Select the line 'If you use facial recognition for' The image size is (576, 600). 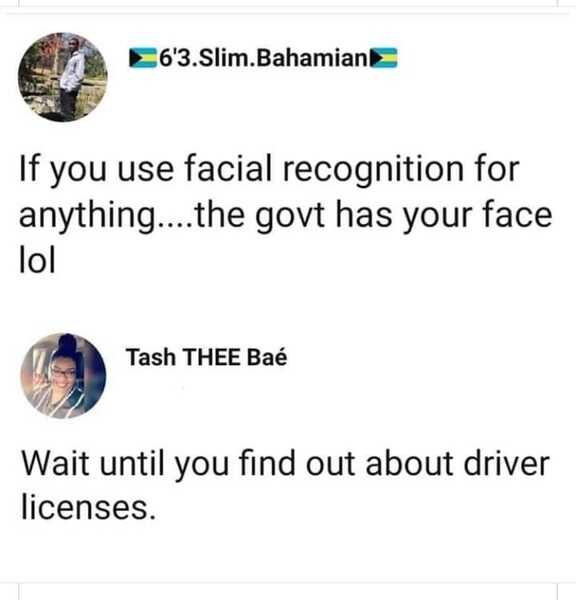pyautogui.click(x=269, y=169)
